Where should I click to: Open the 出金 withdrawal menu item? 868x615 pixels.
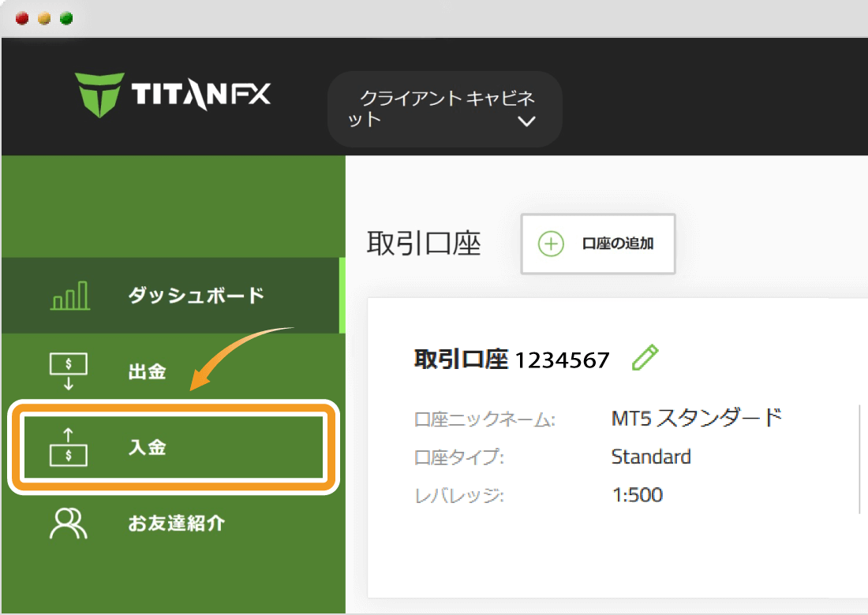point(173,371)
